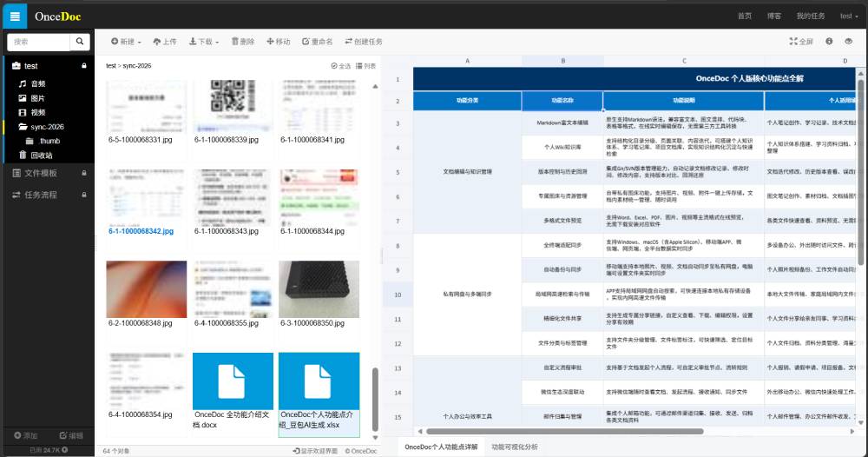Expand the 文件模板 file templates section

[41, 174]
